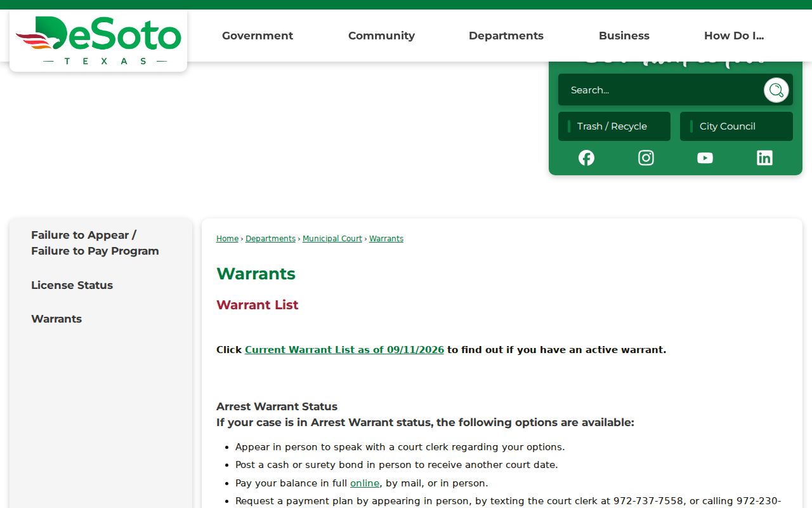The image size is (812, 508).
Task: Click the search magnifier icon
Action: tap(776, 90)
